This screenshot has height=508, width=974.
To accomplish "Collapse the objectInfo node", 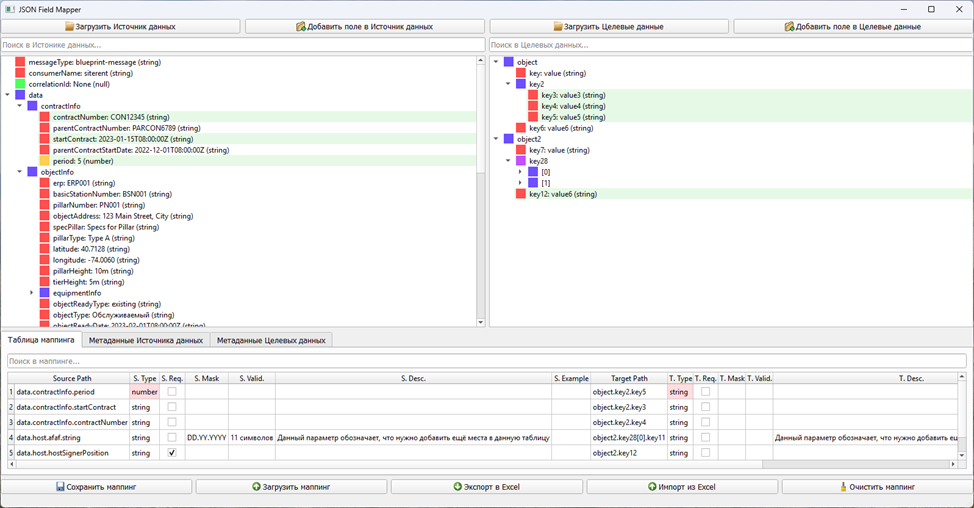I will pos(19,172).
